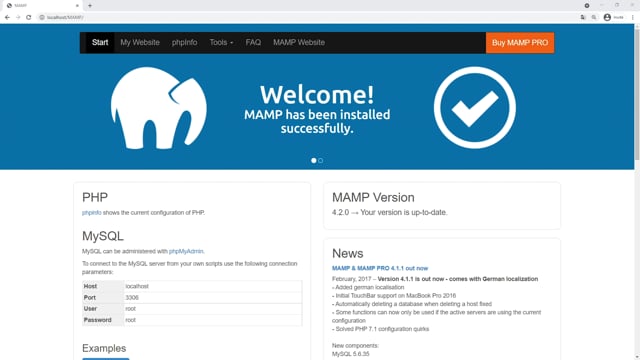This screenshot has height=360, width=640.
Task: Click the '4.2.0 → Your version is up-to-date.' text
Action: pyautogui.click(x=389, y=212)
